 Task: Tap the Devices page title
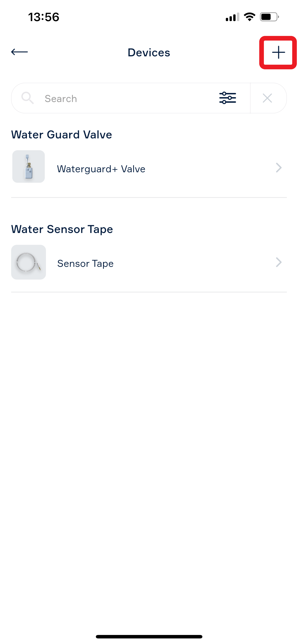[149, 52]
